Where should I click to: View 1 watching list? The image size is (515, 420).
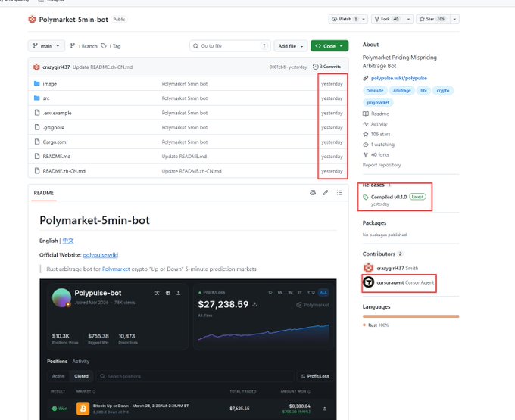click(x=379, y=145)
